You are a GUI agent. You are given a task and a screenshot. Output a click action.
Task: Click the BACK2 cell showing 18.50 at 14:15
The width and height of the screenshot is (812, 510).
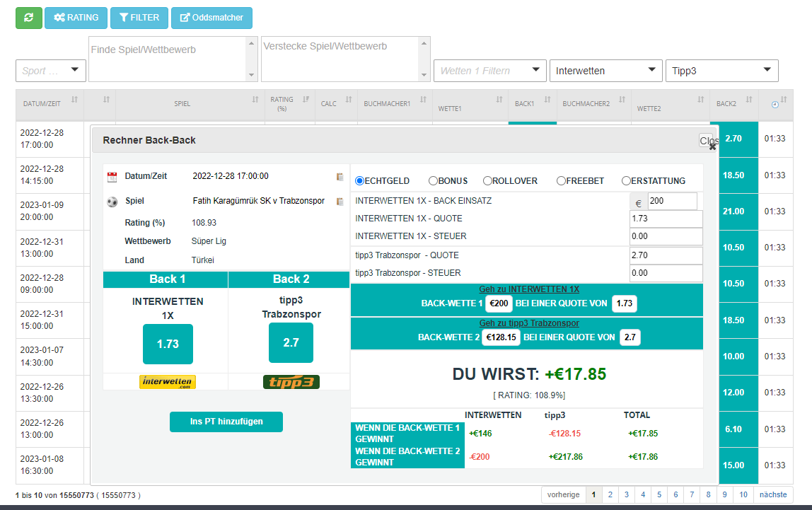tap(733, 175)
